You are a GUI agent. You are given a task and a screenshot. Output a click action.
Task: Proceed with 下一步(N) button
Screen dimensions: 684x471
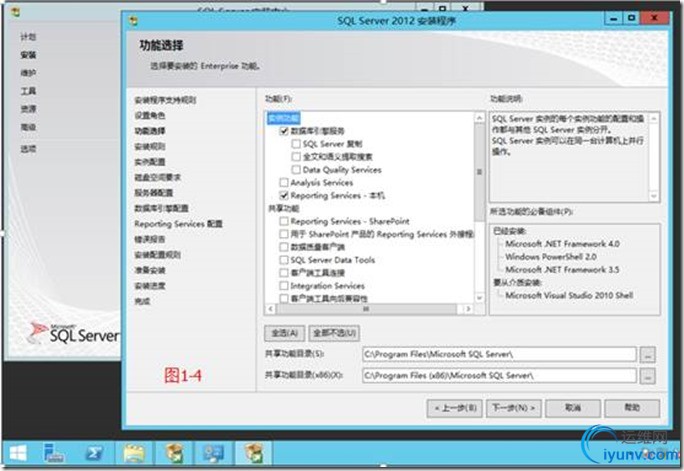(514, 409)
